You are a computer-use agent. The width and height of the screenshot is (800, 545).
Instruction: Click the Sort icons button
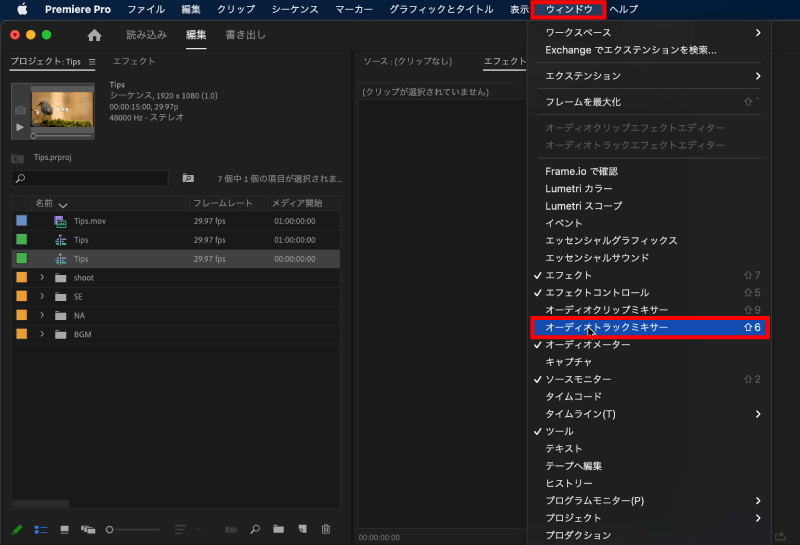(180, 530)
